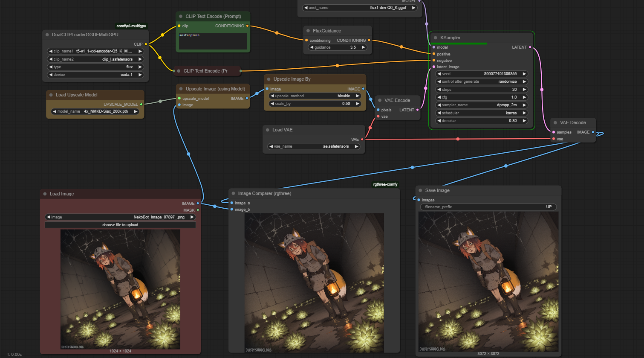Click the masterpiece prompt text box

point(213,41)
